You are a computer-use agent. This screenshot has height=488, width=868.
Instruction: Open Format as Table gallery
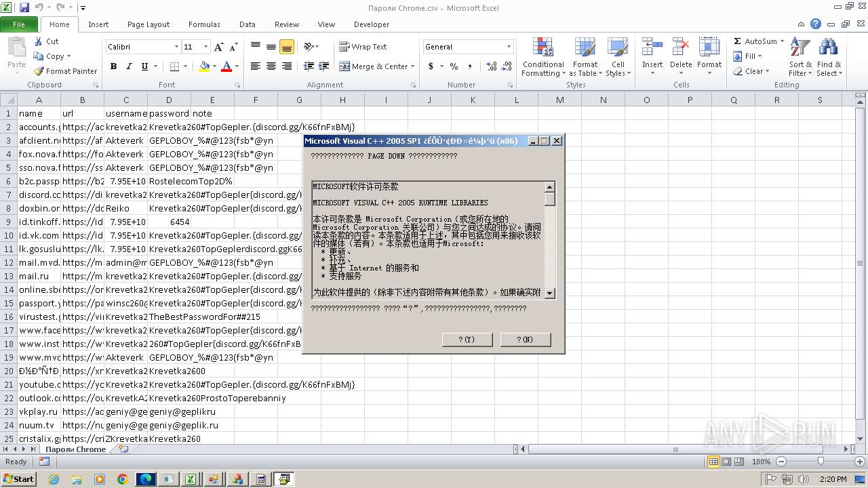[x=585, y=58]
